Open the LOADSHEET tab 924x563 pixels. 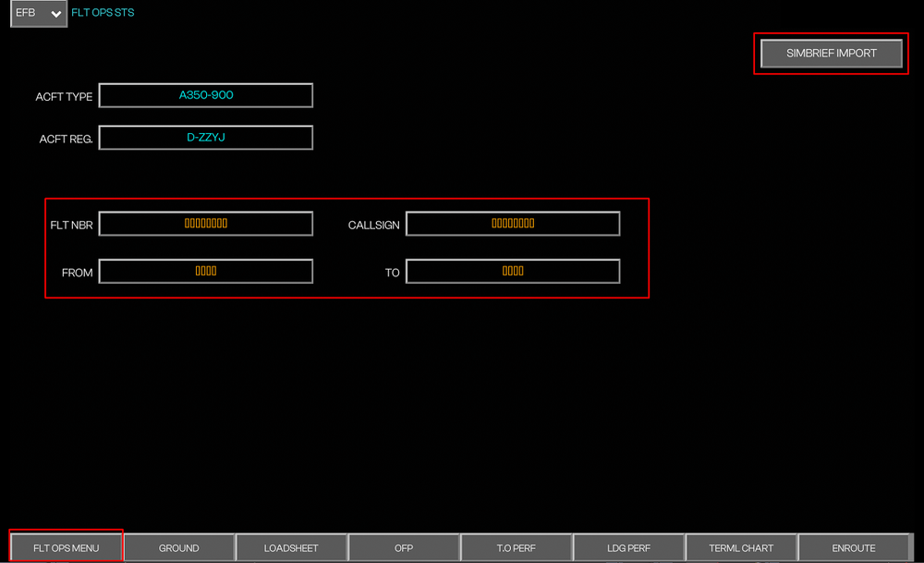291,547
